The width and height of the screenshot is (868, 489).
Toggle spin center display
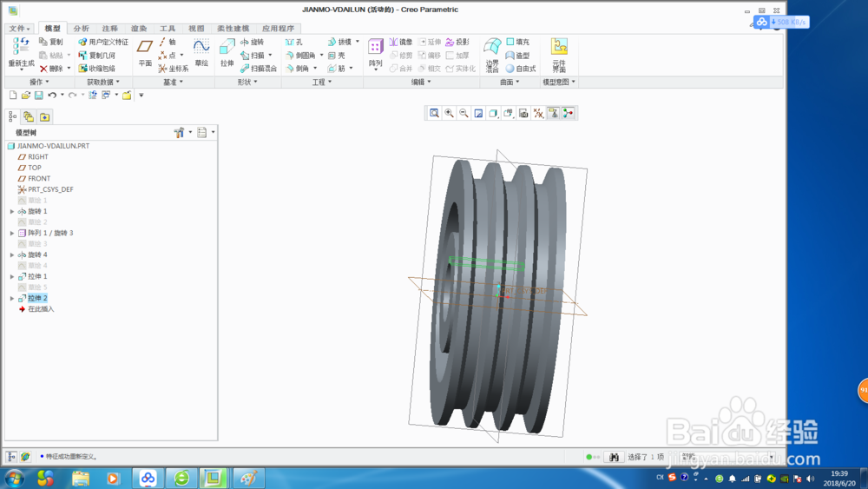pyautogui.click(x=568, y=113)
